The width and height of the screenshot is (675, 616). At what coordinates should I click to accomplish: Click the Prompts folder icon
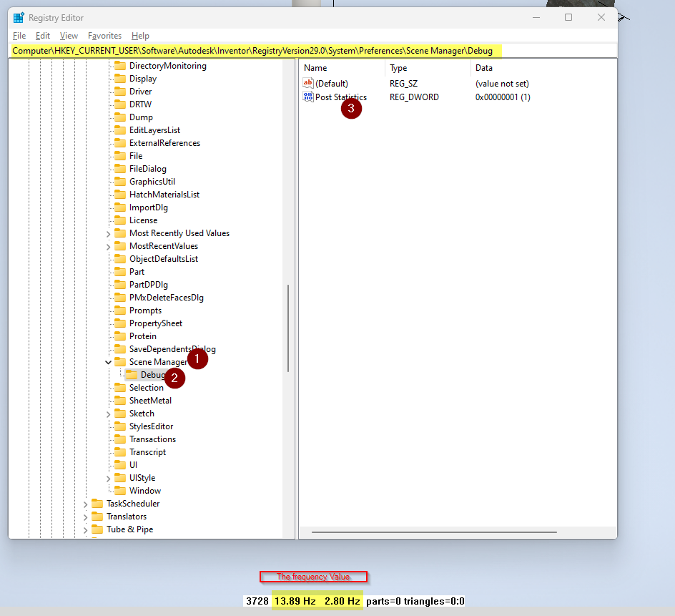(120, 311)
